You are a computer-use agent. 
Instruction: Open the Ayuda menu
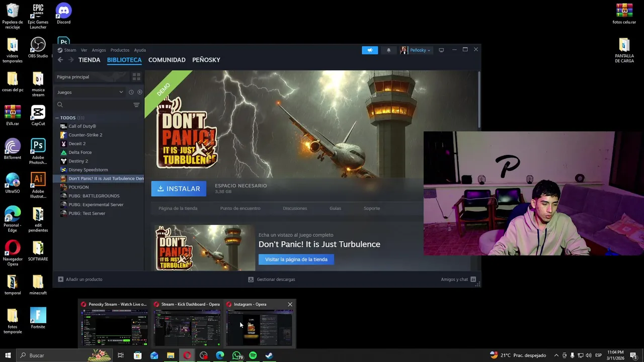(x=140, y=50)
